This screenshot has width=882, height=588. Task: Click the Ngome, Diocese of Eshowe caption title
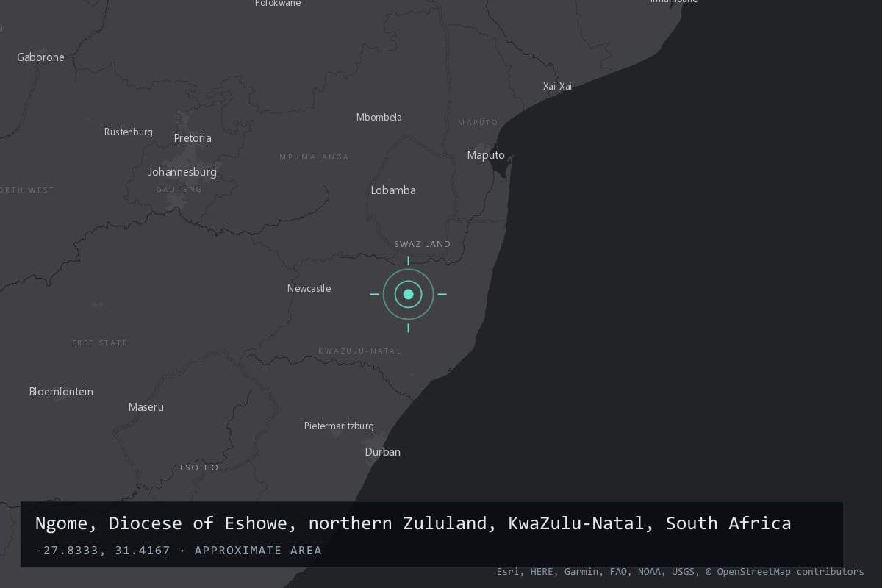[x=413, y=523]
